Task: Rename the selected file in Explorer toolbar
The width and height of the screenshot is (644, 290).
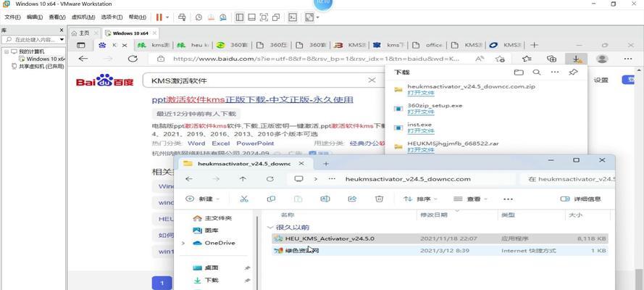Action: (325, 199)
